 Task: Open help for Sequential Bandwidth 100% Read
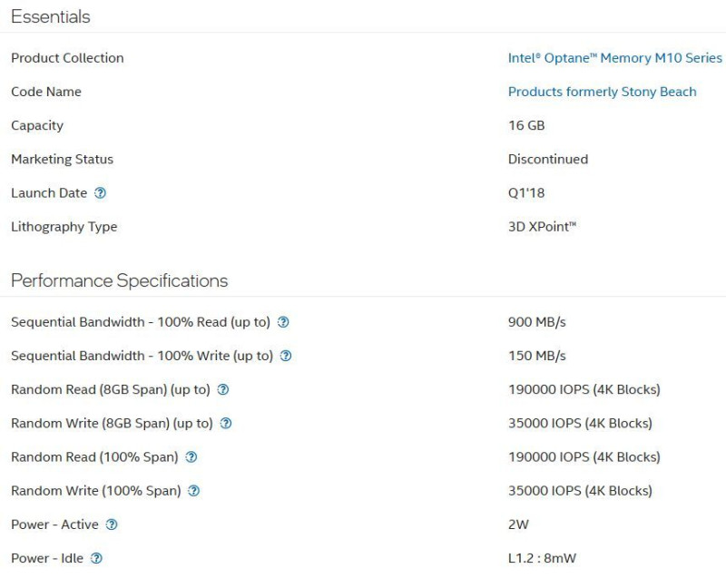pyautogui.click(x=283, y=322)
